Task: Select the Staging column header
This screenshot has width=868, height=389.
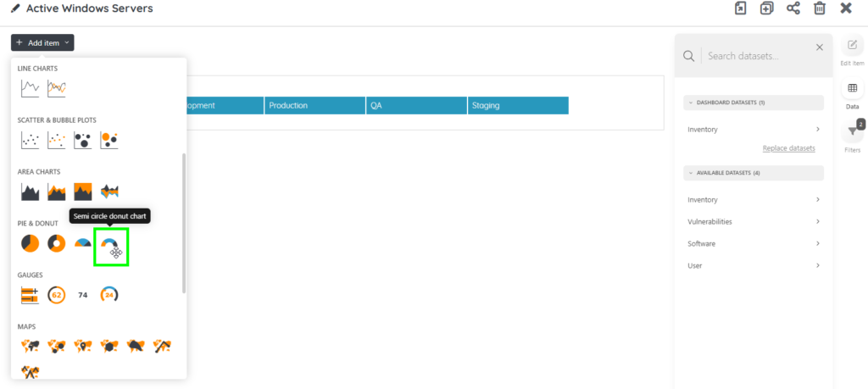Action: 518,106
